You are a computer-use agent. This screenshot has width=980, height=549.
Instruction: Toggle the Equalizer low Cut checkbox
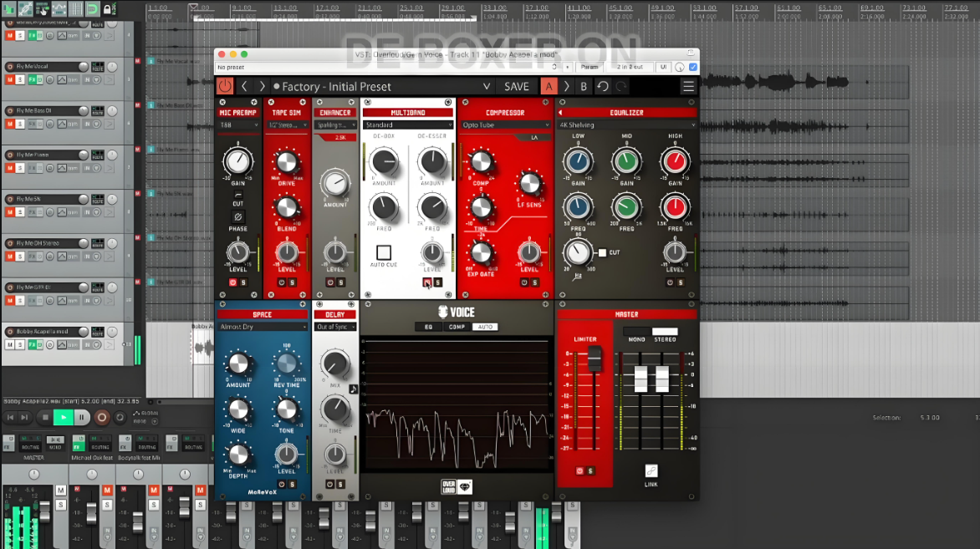tap(602, 253)
